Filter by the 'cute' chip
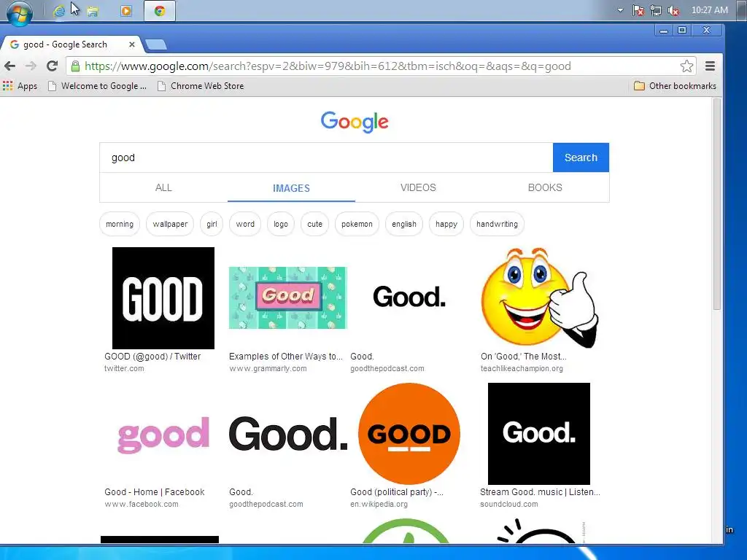 (x=314, y=224)
